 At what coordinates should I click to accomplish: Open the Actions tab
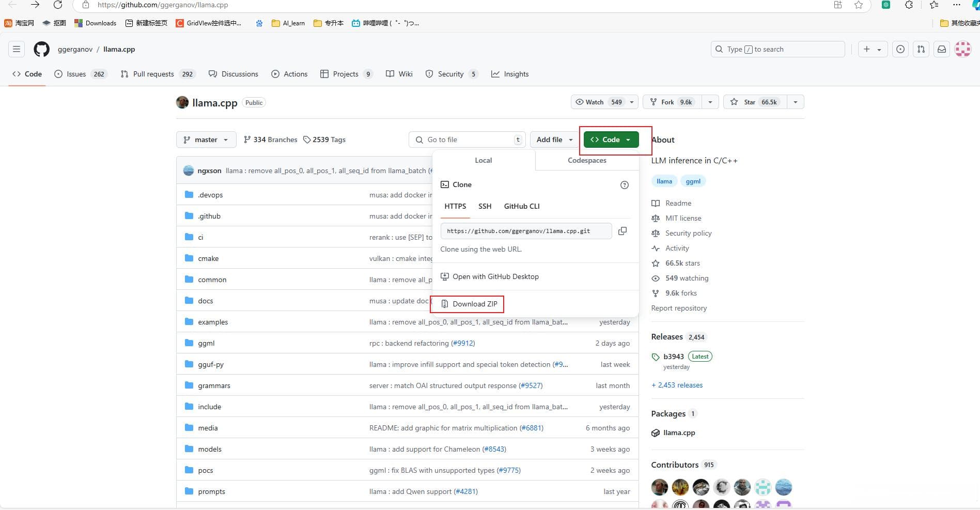point(289,74)
